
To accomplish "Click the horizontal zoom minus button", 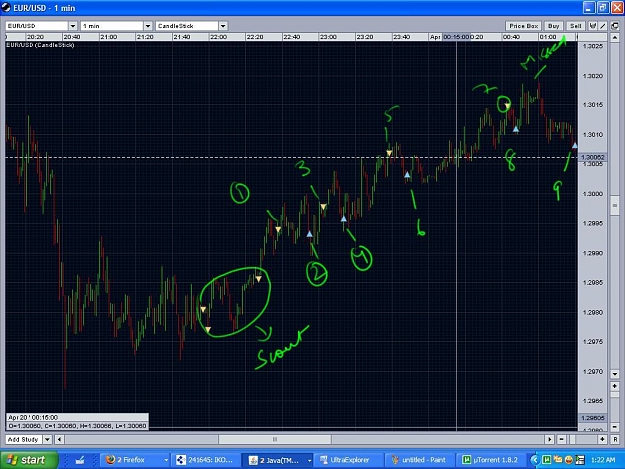I will coord(561,439).
